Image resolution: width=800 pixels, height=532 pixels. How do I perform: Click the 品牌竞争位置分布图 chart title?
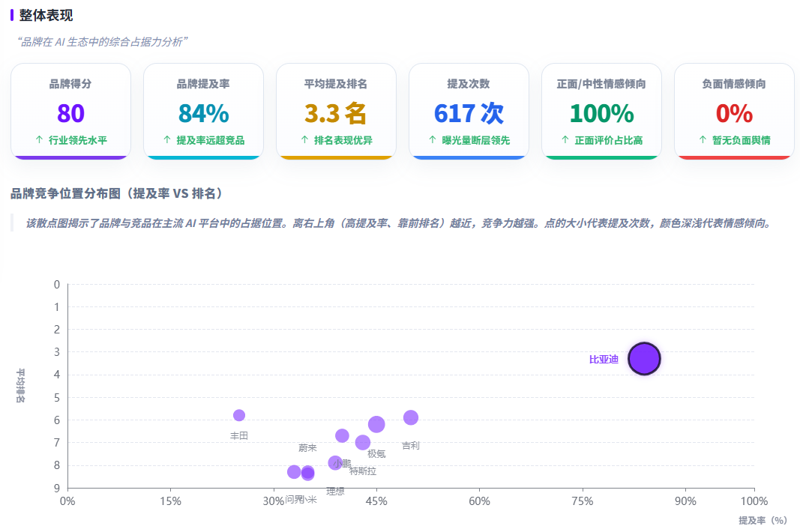coord(118,193)
